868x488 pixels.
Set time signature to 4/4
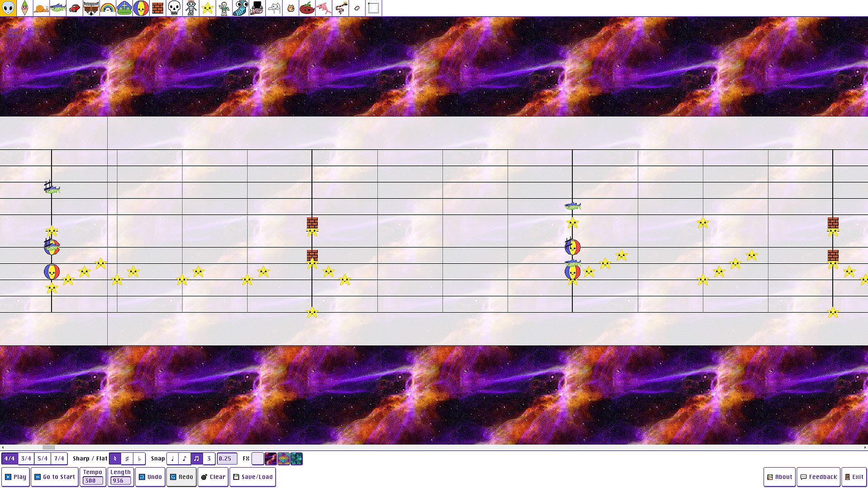(9, 459)
